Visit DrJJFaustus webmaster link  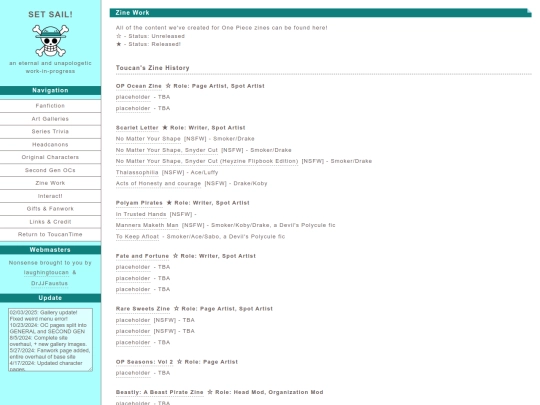pos(49,283)
